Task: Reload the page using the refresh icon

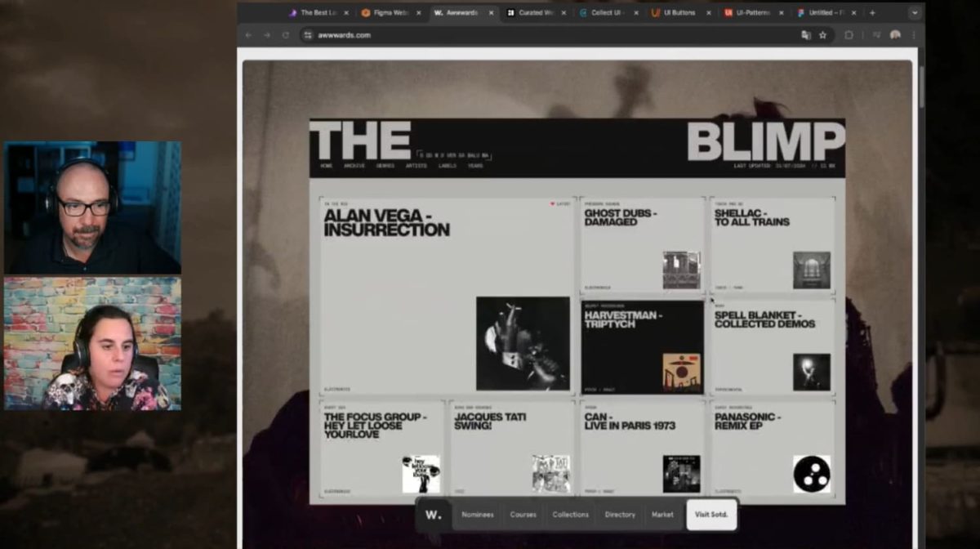Action: 286,35
